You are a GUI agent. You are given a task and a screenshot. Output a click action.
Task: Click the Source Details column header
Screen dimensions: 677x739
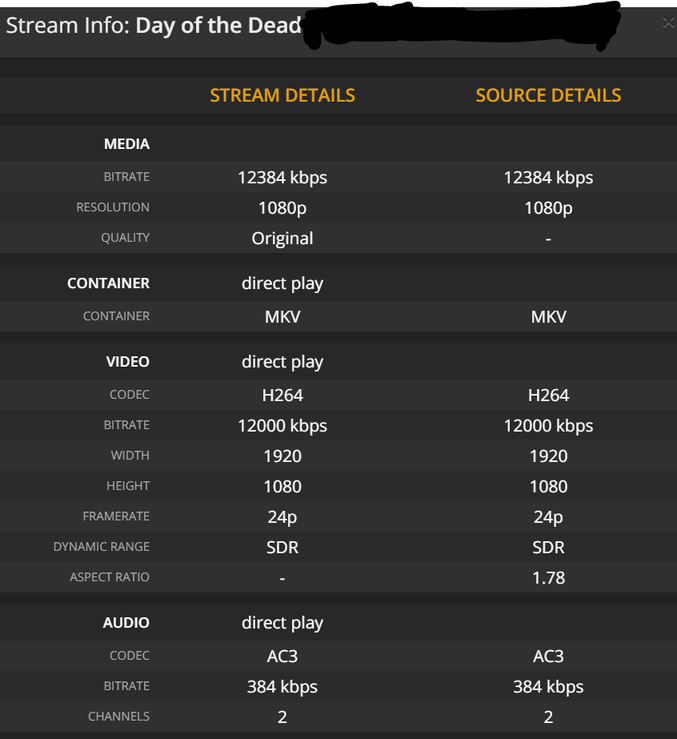click(x=548, y=96)
